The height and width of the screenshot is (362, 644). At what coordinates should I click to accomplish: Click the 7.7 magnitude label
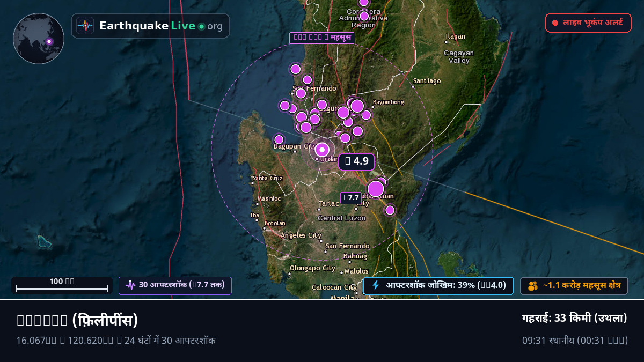tap(351, 198)
